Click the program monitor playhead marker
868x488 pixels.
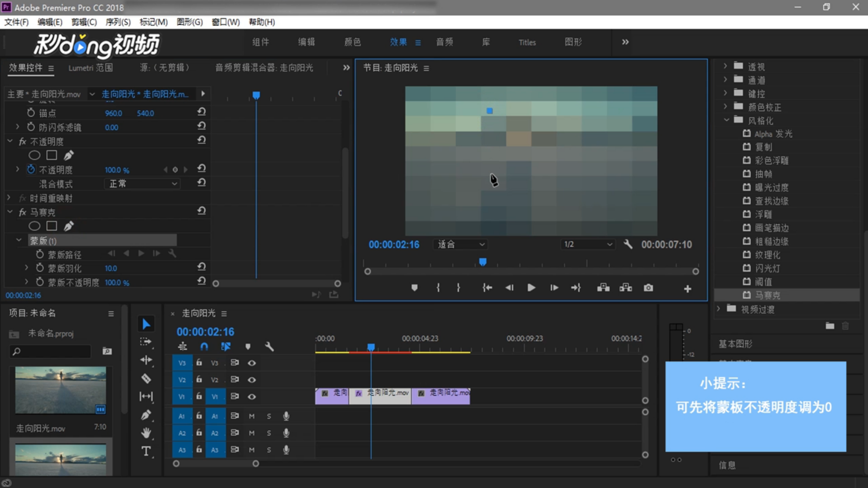[x=483, y=262]
